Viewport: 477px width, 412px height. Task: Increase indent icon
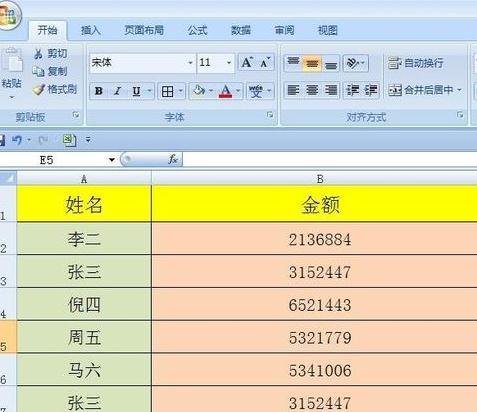tap(371, 90)
